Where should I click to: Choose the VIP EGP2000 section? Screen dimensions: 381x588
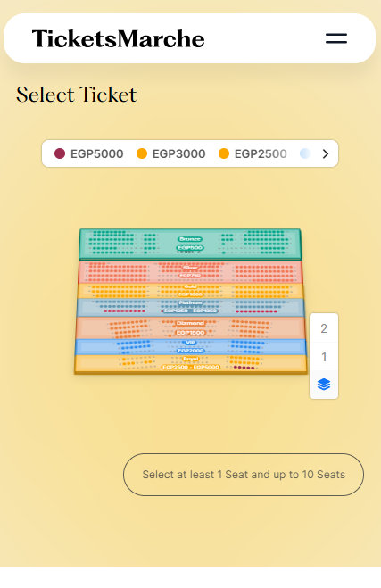click(x=190, y=347)
